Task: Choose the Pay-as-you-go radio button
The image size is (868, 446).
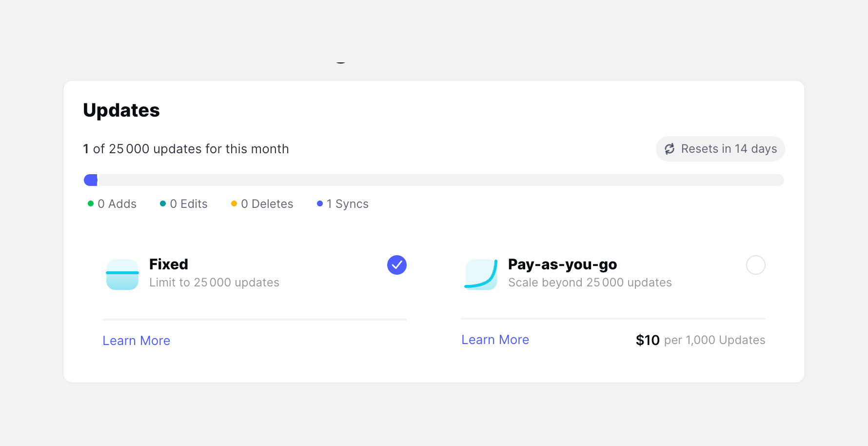Action: [x=755, y=265]
